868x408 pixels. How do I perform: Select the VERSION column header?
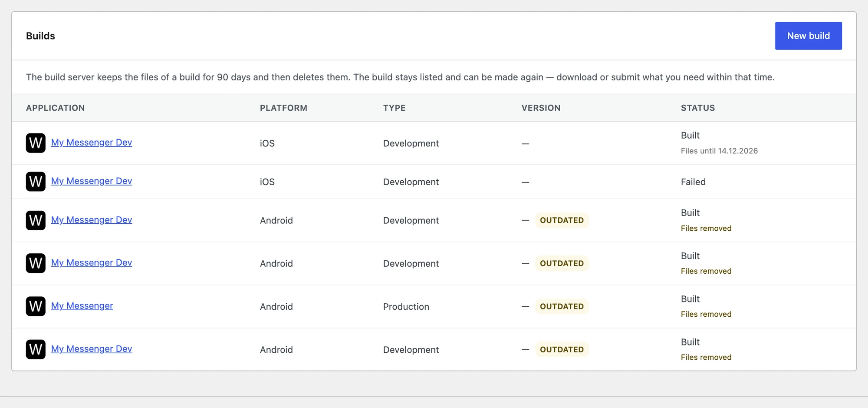click(541, 108)
